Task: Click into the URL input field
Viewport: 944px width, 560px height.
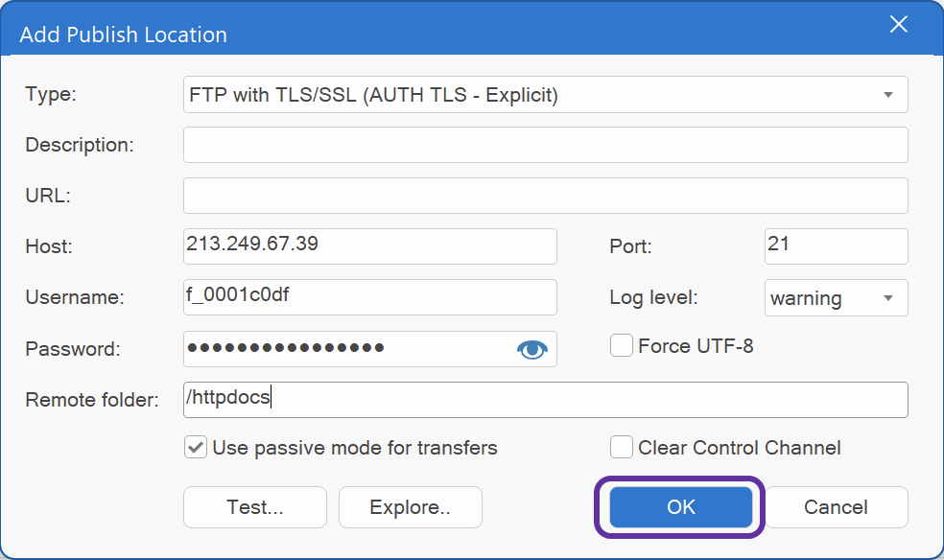Action: [545, 196]
